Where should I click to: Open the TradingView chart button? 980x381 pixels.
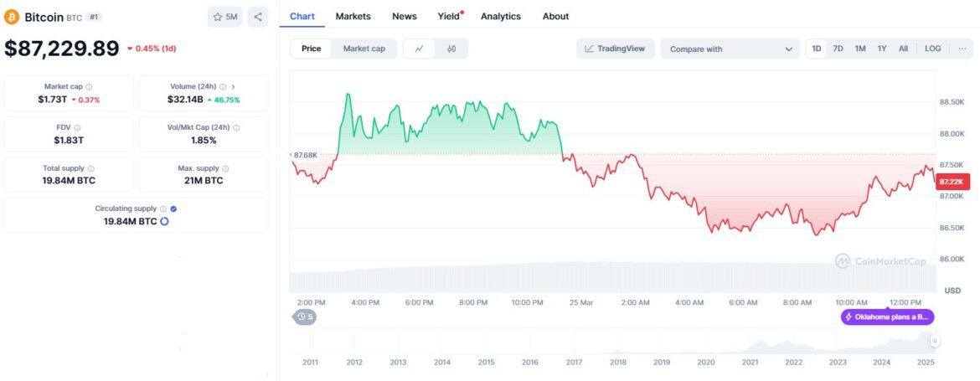pyautogui.click(x=616, y=49)
